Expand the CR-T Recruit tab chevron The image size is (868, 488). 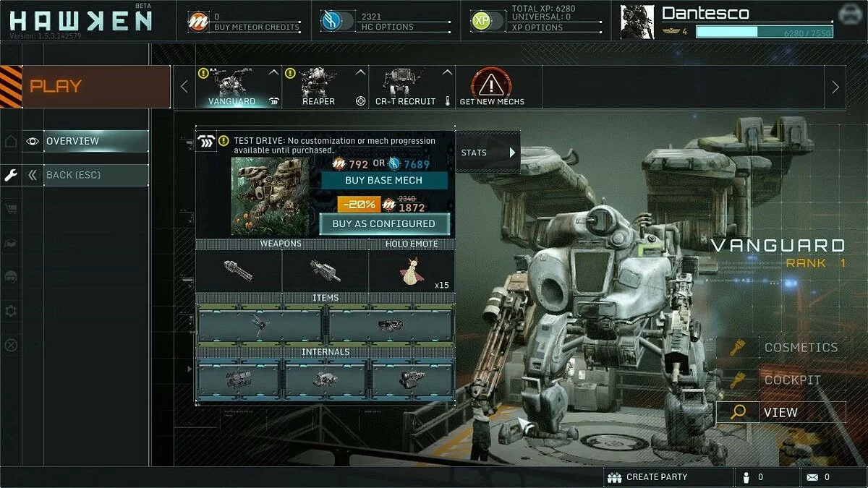pyautogui.click(x=446, y=72)
